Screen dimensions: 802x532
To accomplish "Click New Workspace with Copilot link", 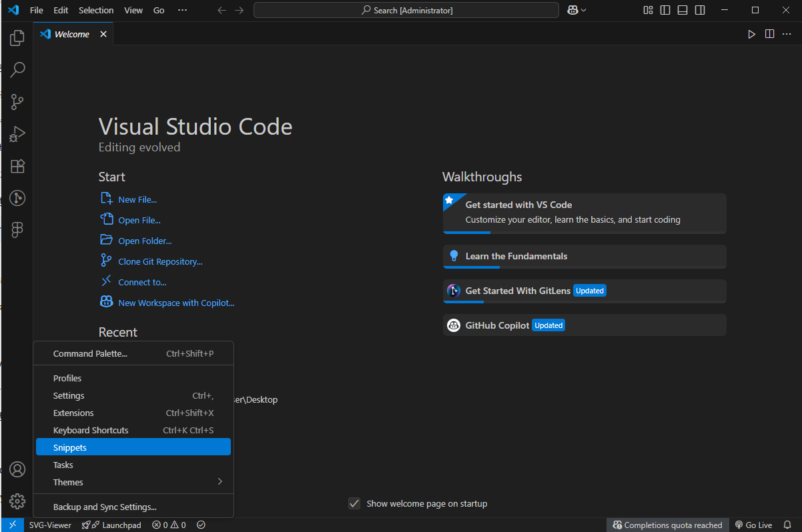I will point(176,303).
